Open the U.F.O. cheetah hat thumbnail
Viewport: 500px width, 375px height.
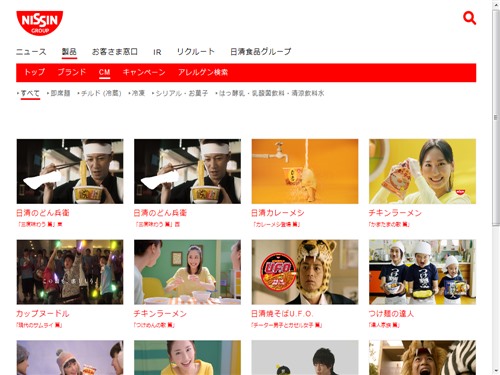click(x=305, y=272)
